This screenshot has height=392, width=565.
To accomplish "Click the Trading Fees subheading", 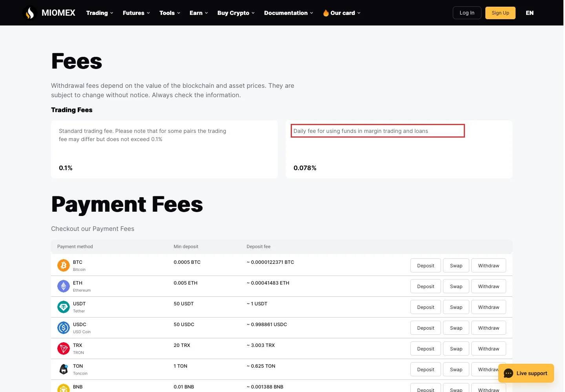I will (x=72, y=110).
